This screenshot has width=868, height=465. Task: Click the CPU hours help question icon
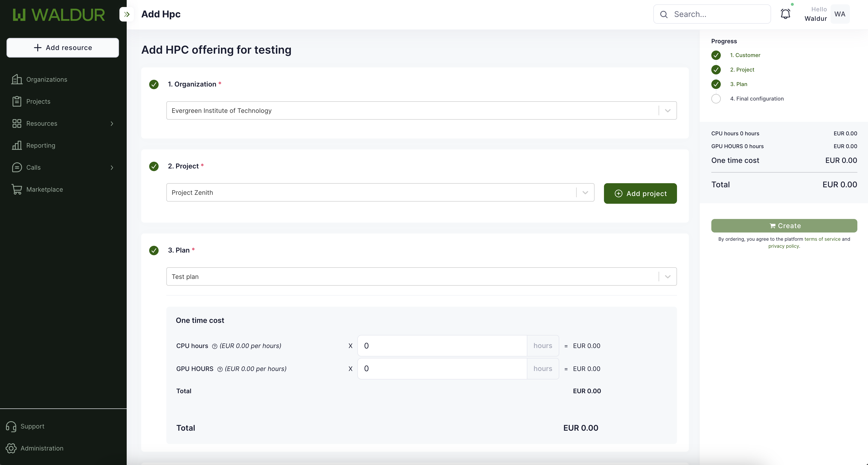215,346
